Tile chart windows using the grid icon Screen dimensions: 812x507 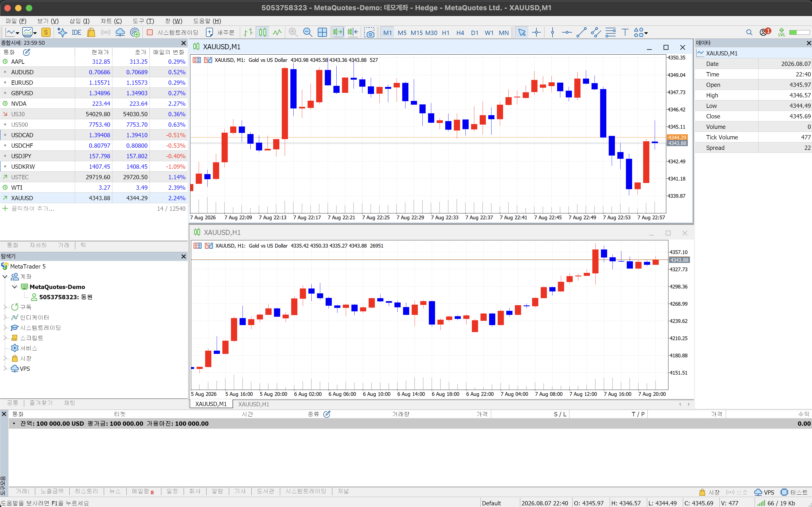click(x=322, y=33)
